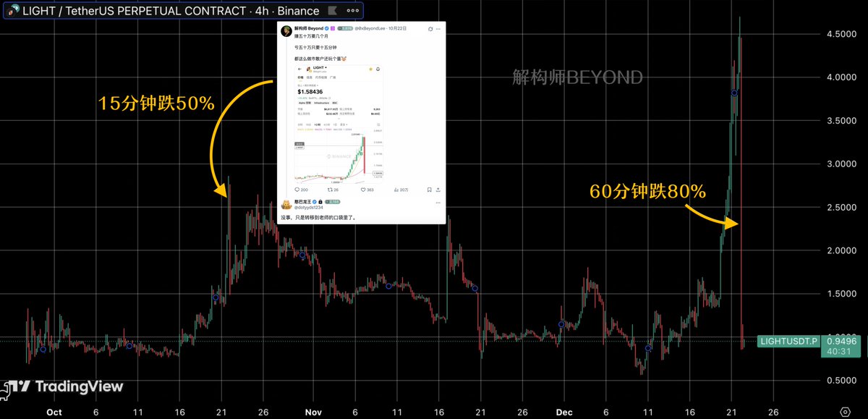Screen dimensions: 868x419
Task: Click the 解构师 Beyond profile avatar in the tweet
Action: tap(286, 31)
